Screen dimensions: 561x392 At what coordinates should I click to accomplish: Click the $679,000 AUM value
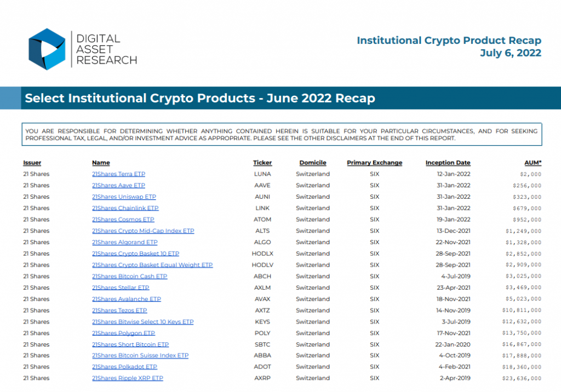tap(527, 209)
